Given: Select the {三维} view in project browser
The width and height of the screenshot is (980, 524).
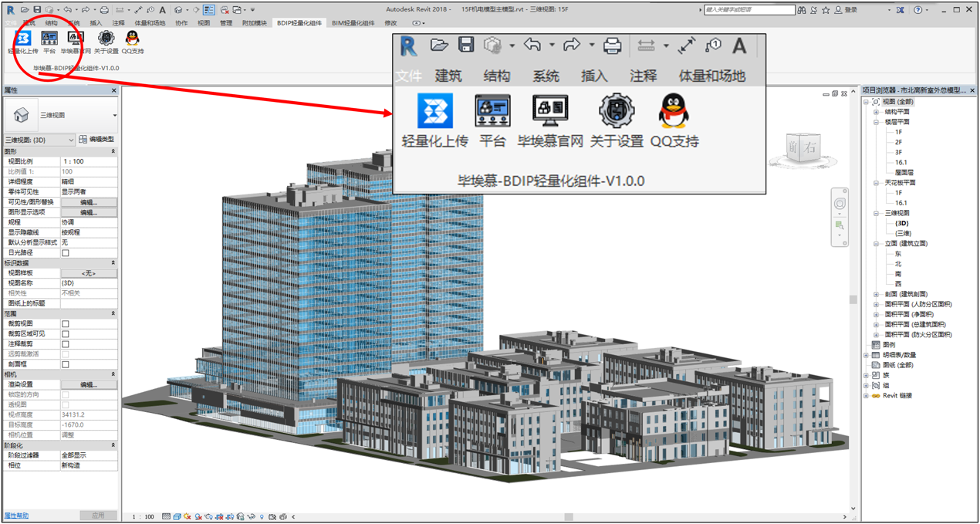Looking at the screenshot, I should point(903,233).
